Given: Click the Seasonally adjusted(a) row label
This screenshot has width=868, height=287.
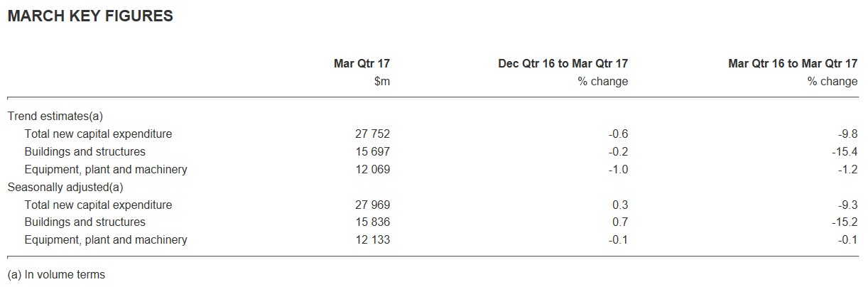Looking at the screenshot, I should click(x=65, y=187).
